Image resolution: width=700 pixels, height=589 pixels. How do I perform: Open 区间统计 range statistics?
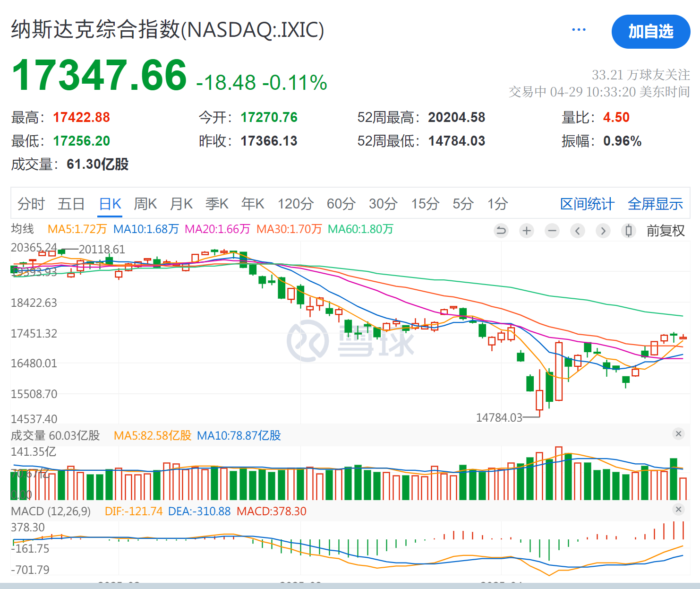point(587,204)
